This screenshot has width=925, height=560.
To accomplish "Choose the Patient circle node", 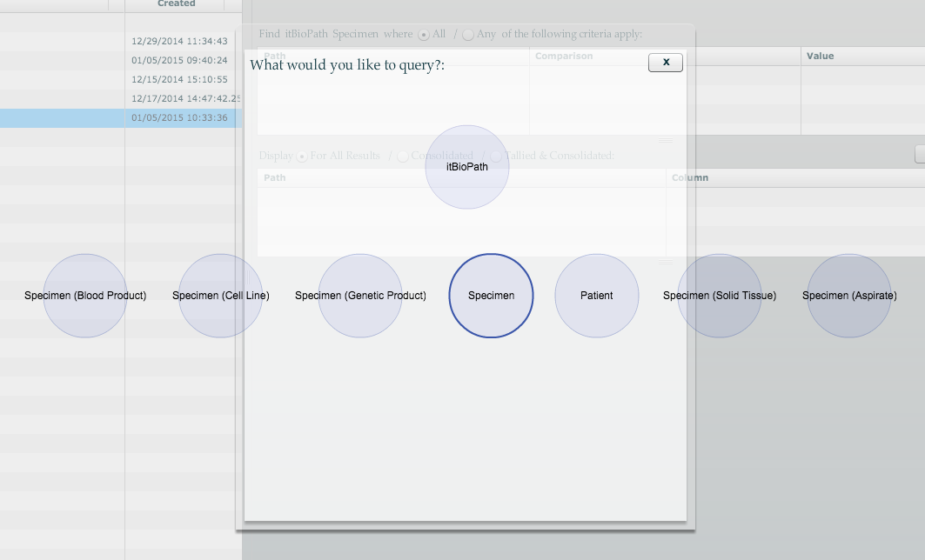I will (x=596, y=296).
